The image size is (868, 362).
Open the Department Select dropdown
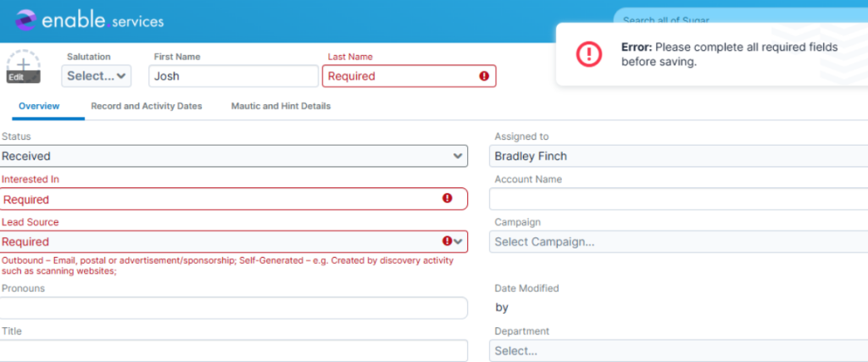pyautogui.click(x=679, y=350)
